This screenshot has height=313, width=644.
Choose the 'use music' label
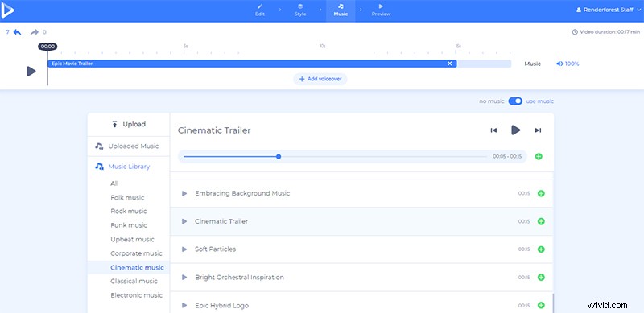tap(539, 101)
